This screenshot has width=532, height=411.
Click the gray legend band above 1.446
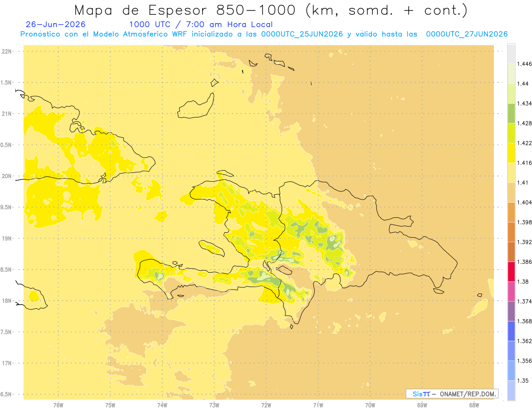pyautogui.click(x=511, y=54)
